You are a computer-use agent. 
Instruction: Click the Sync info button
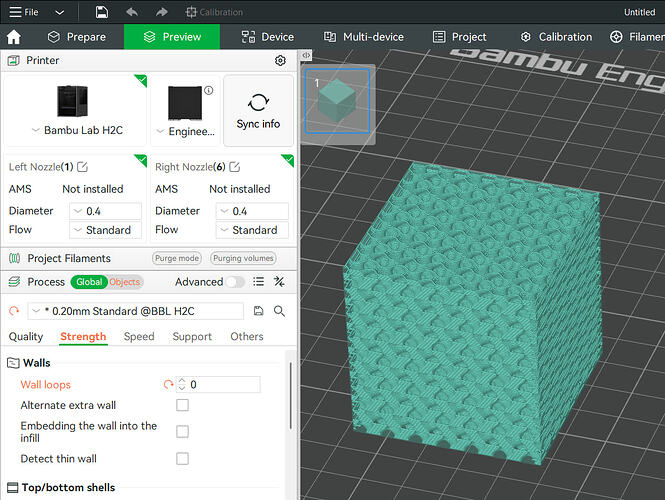258,111
